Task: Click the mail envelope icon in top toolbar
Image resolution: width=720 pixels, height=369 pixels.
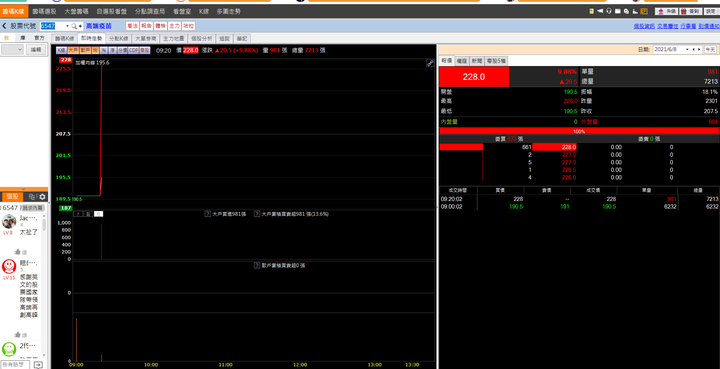Action: point(618,11)
